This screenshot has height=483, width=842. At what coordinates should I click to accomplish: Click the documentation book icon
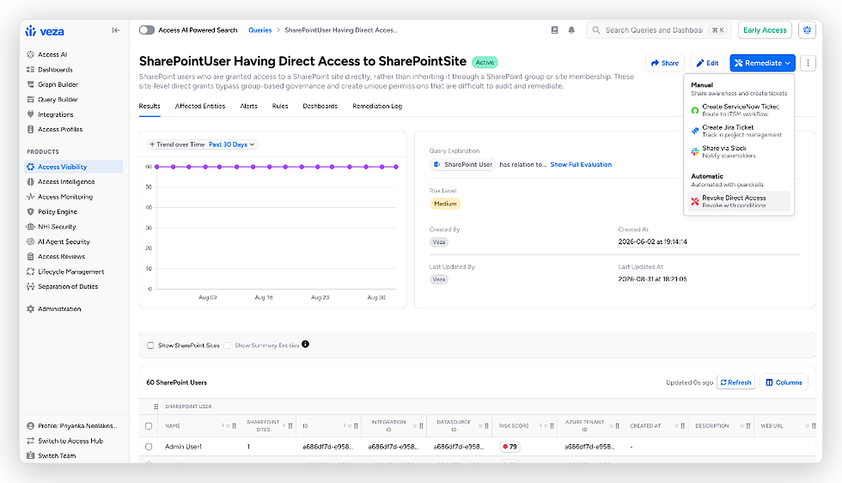(554, 31)
